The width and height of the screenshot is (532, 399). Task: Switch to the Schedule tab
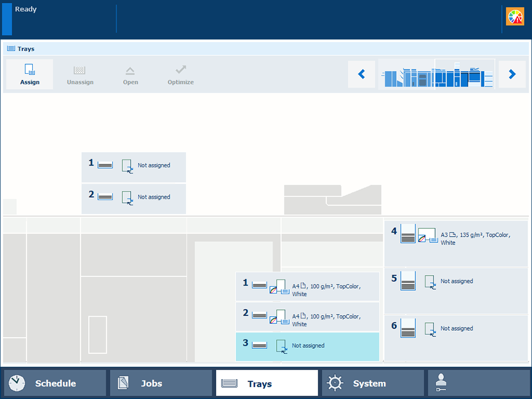pos(55,383)
